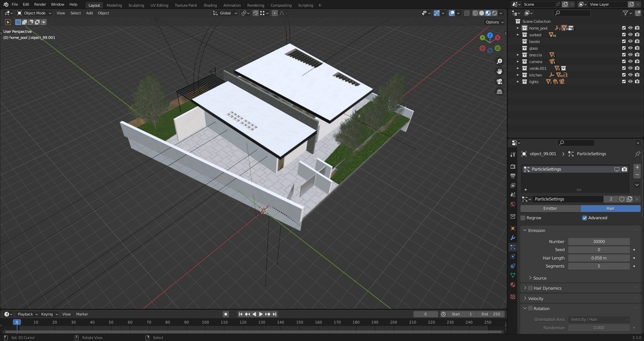Open the File menu

15,4
